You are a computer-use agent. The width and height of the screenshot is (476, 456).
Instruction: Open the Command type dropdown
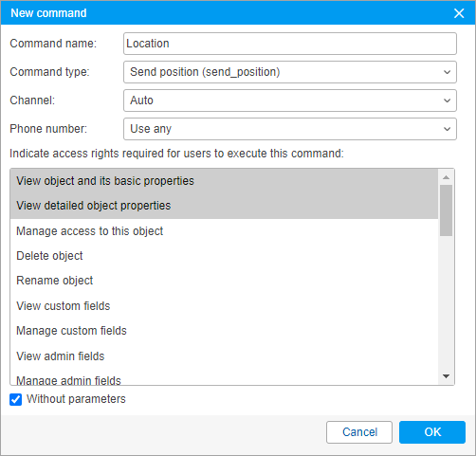(290, 72)
